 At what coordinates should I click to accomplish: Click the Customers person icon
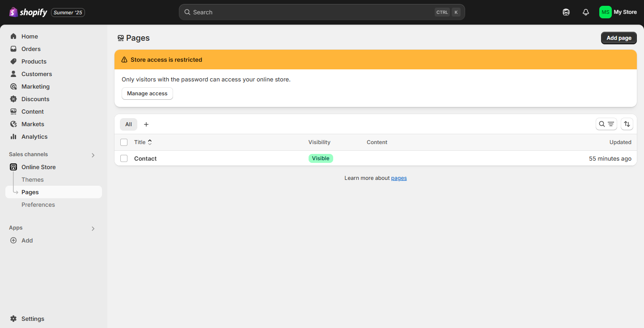(x=13, y=74)
